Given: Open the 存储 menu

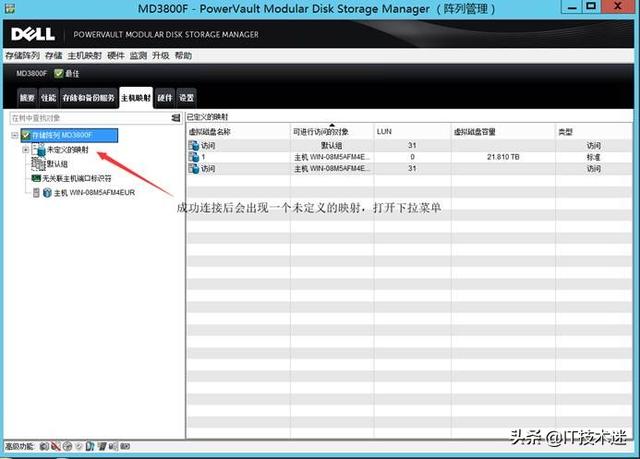Looking at the screenshot, I should (x=53, y=55).
